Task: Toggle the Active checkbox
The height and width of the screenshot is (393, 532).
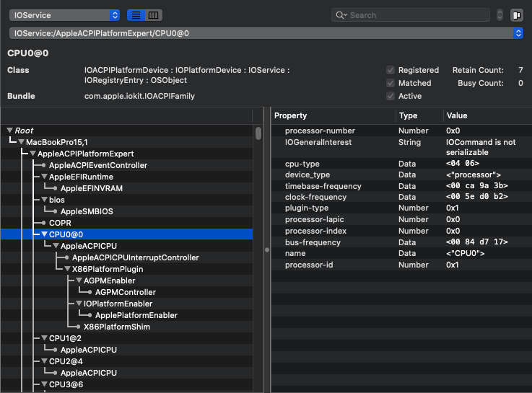Action: 391,96
